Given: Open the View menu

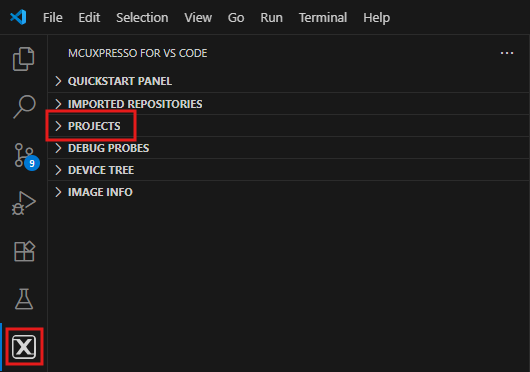Looking at the screenshot, I should 198,18.
